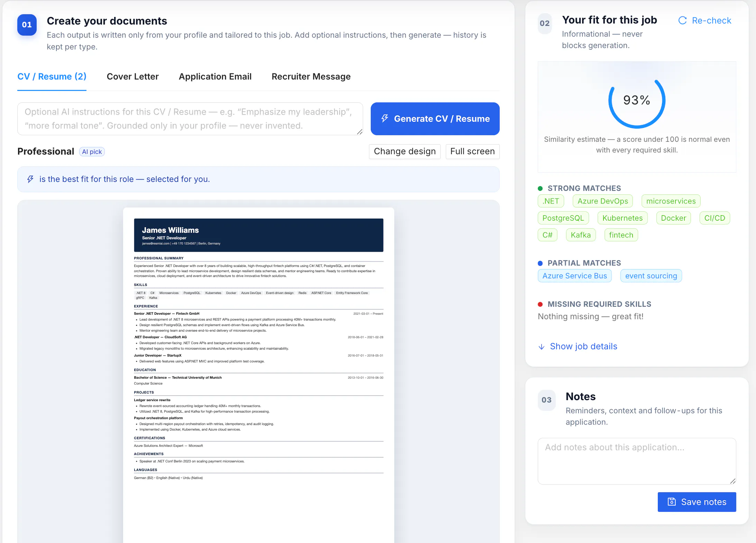Open the Application Email tab
This screenshot has height=543, width=756.
pos(215,76)
